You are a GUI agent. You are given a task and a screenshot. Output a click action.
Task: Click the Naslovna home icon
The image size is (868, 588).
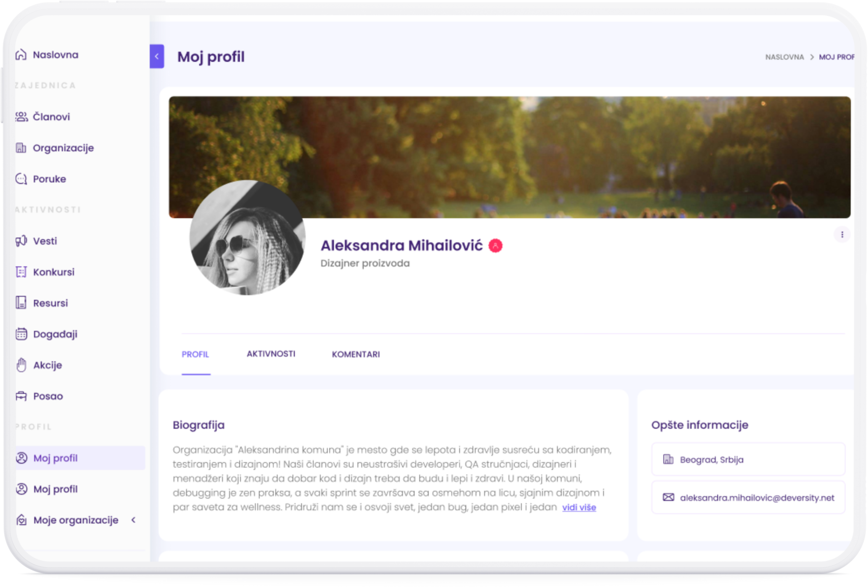(x=21, y=55)
